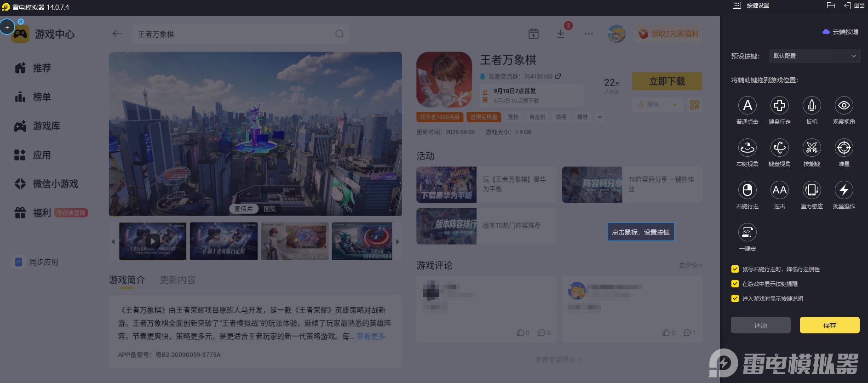
Task: Play the first video thumbnail
Action: (x=153, y=241)
